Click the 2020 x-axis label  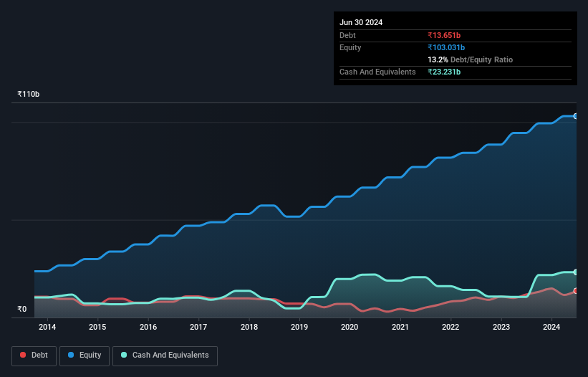pyautogui.click(x=350, y=327)
